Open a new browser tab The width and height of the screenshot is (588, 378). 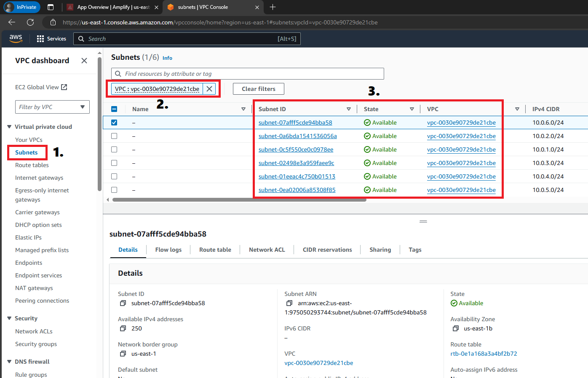[273, 7]
